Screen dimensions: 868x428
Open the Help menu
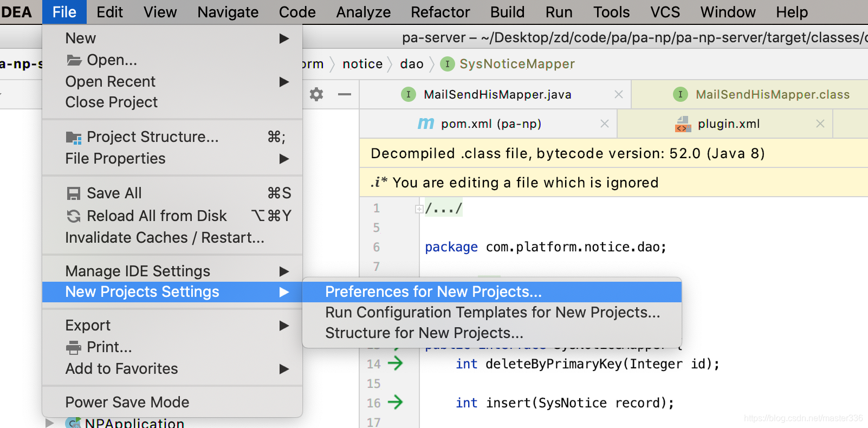click(792, 12)
